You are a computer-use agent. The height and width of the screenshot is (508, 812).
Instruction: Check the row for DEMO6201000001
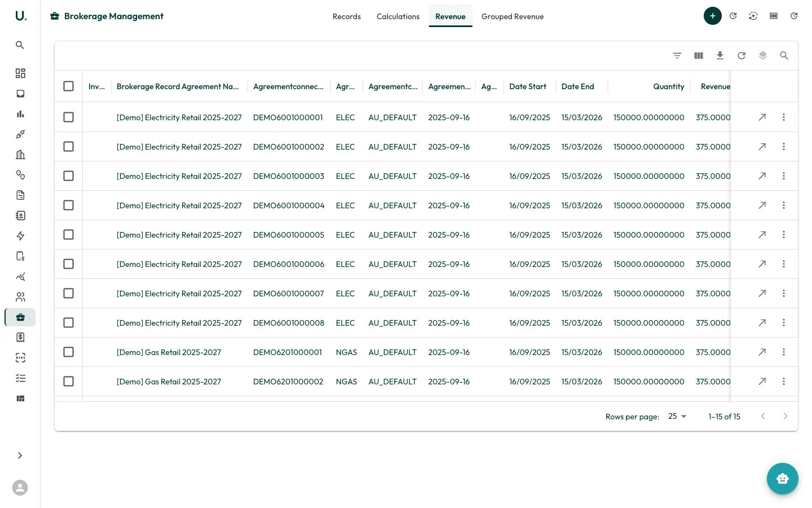point(69,352)
